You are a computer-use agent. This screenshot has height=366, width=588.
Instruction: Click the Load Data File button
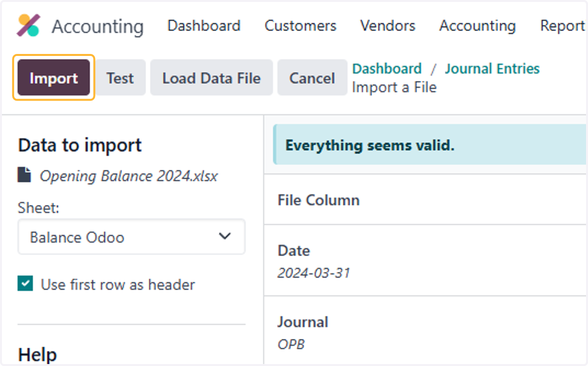coord(211,78)
